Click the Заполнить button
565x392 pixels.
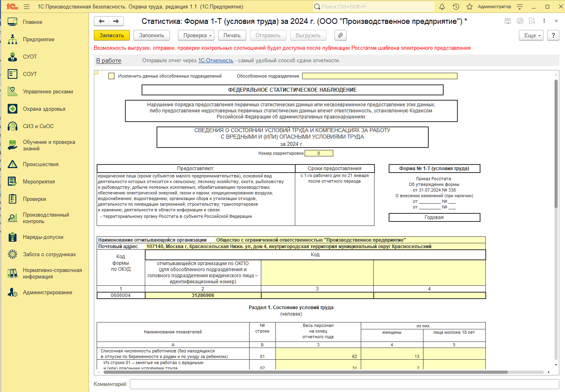(x=152, y=36)
